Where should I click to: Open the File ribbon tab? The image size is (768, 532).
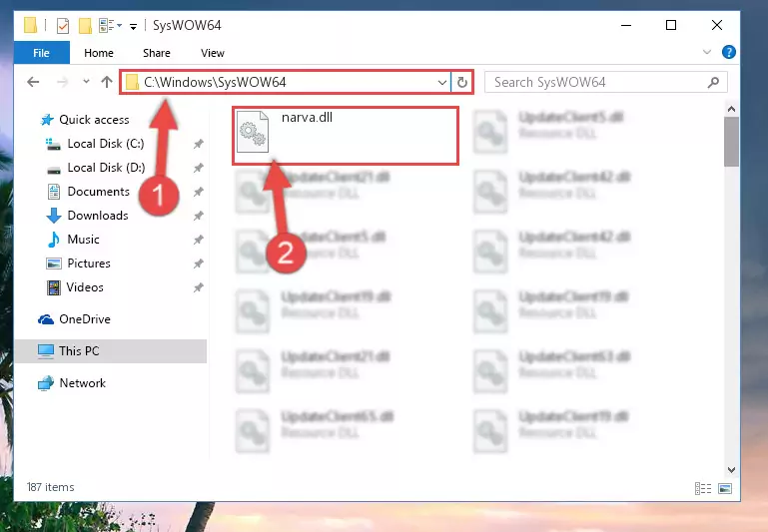[42, 52]
